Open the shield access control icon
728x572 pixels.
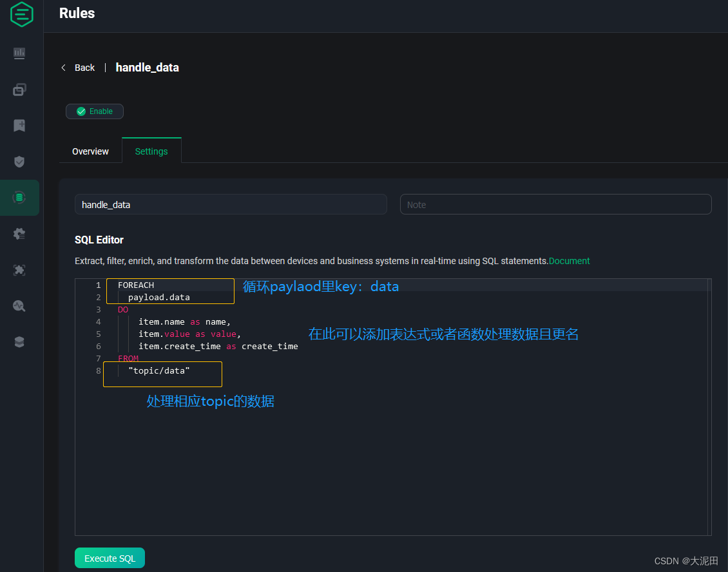[19, 162]
